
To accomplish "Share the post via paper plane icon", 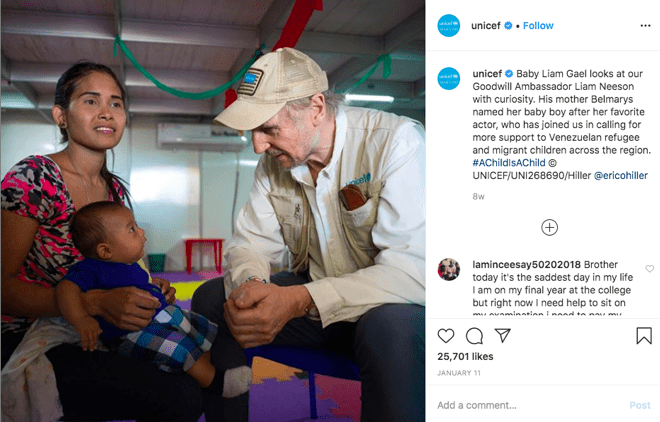I will coord(503,335).
